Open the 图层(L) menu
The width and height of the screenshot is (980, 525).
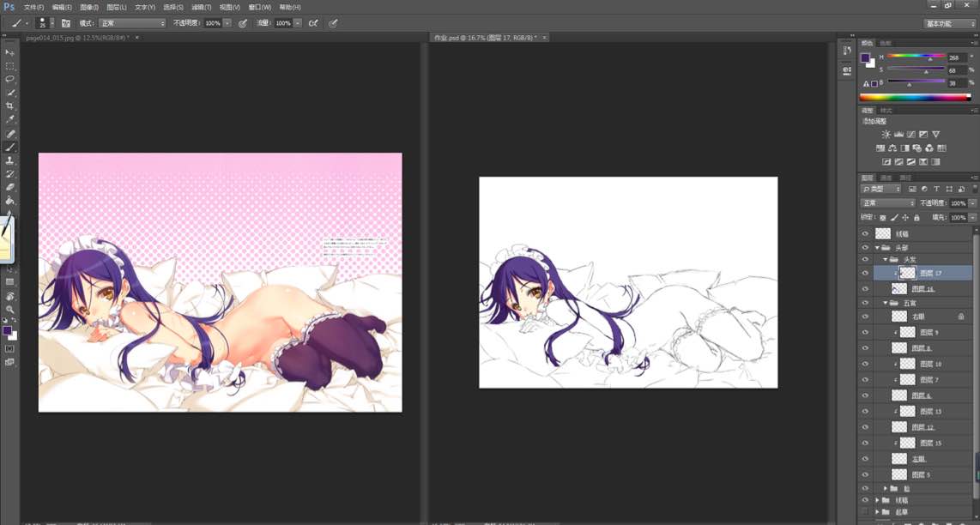click(x=116, y=7)
